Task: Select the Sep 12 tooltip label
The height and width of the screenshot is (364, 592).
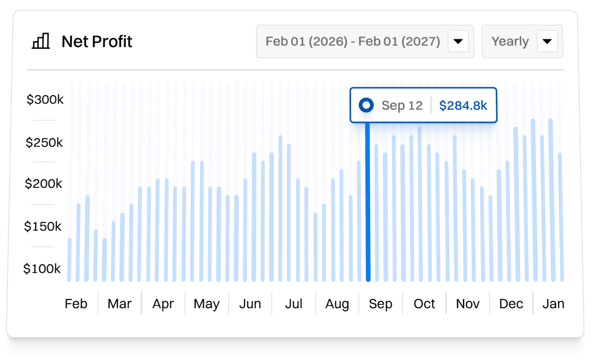Action: (402, 105)
